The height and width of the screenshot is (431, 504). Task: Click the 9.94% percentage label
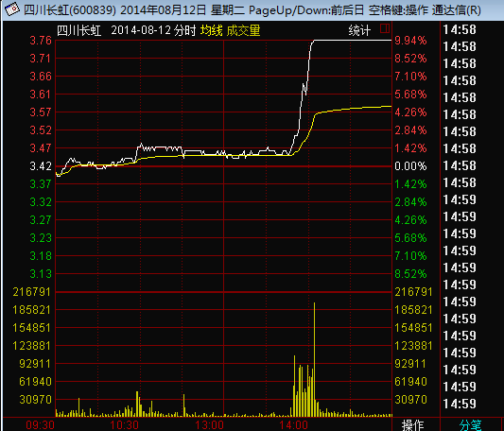coord(410,41)
